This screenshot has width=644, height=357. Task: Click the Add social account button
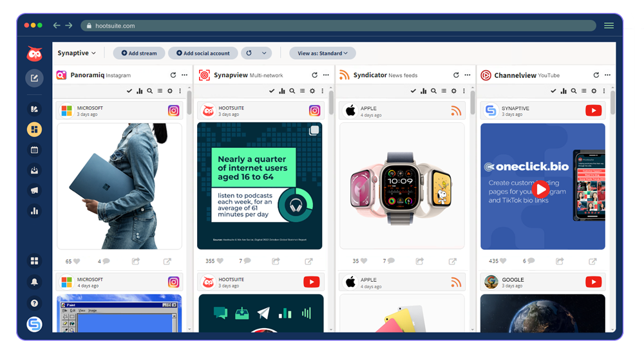click(x=203, y=53)
